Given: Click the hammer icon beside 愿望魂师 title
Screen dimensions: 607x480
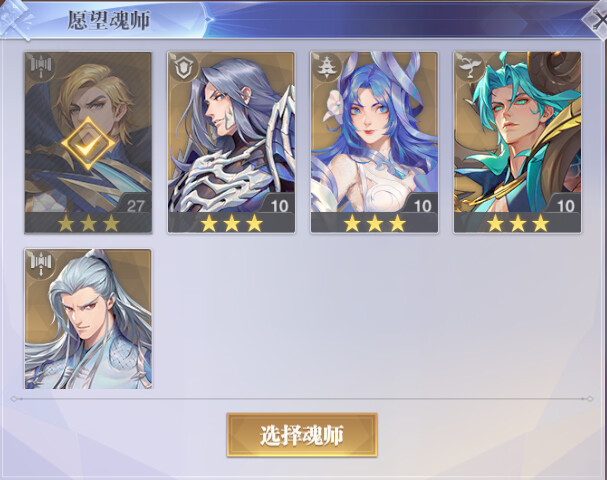Looking at the screenshot, I should [16, 19].
